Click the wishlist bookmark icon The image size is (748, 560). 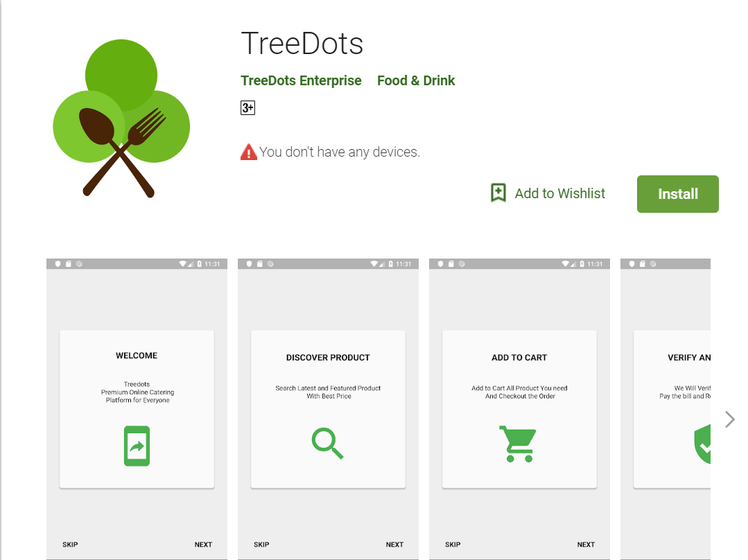(498, 193)
